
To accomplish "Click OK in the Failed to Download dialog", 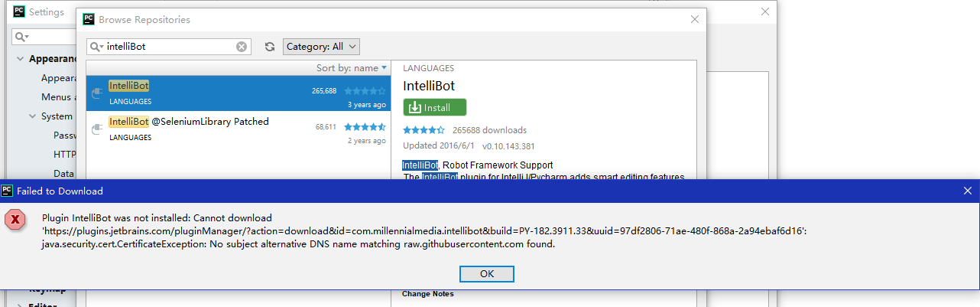I will [x=487, y=273].
